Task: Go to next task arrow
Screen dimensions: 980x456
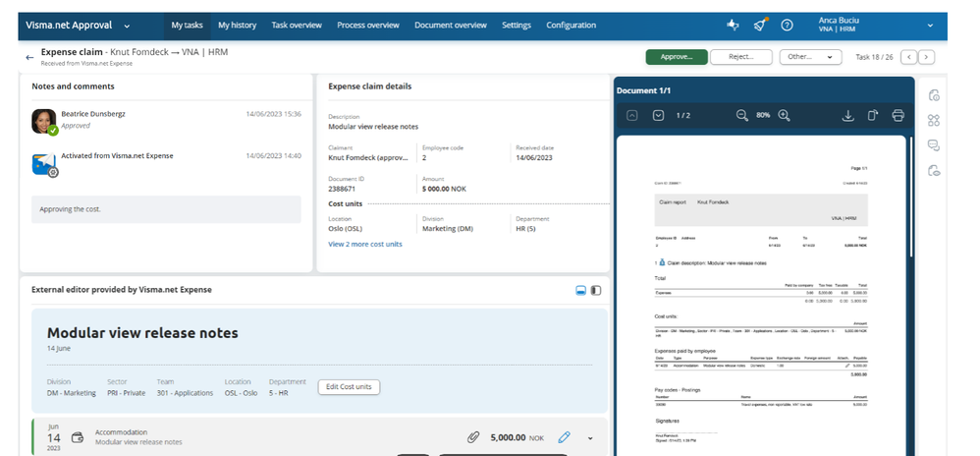Action: pyautogui.click(x=926, y=57)
